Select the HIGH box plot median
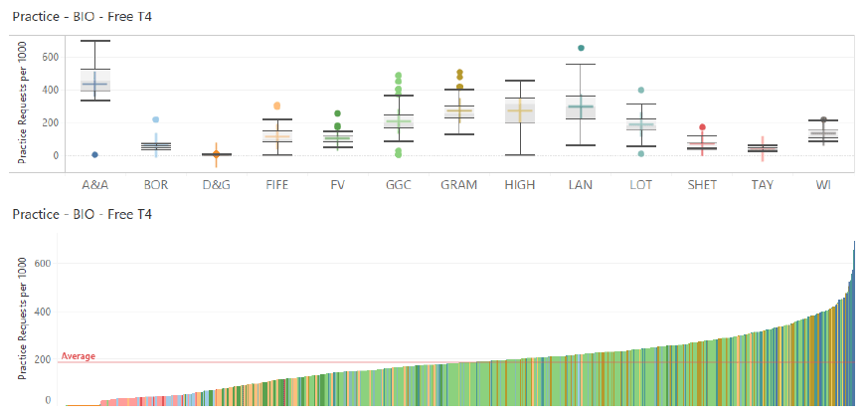This screenshot has width=868, height=420. tap(520, 110)
